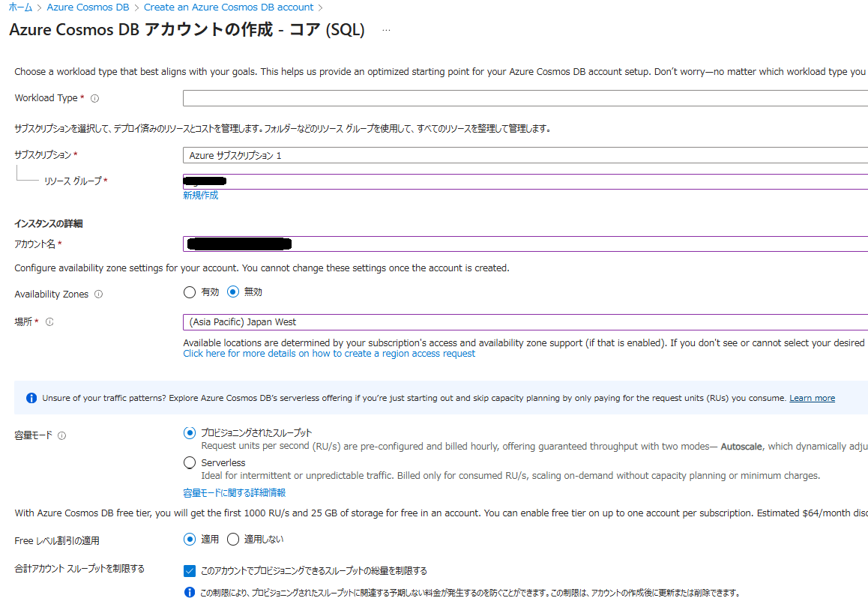Open the Workload Type dropdown
This screenshot has width=868, height=616.
(525, 97)
